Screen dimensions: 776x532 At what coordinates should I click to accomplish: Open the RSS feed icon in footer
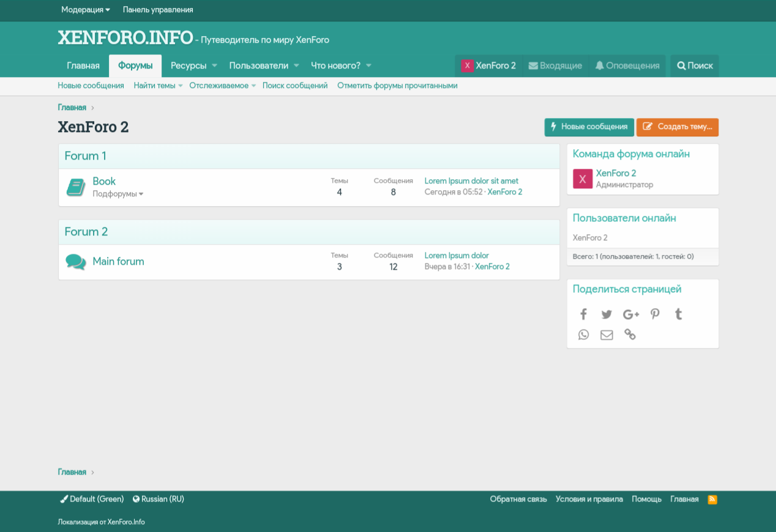pyautogui.click(x=712, y=499)
